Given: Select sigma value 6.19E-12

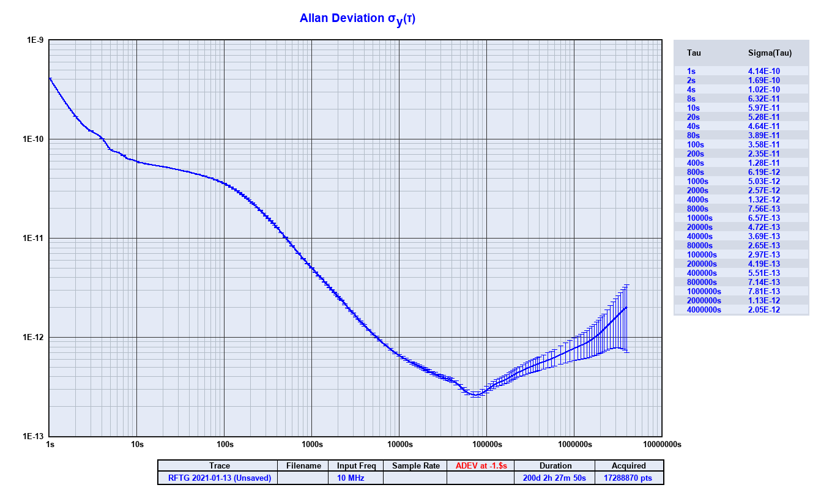Looking at the screenshot, I should (x=764, y=172).
